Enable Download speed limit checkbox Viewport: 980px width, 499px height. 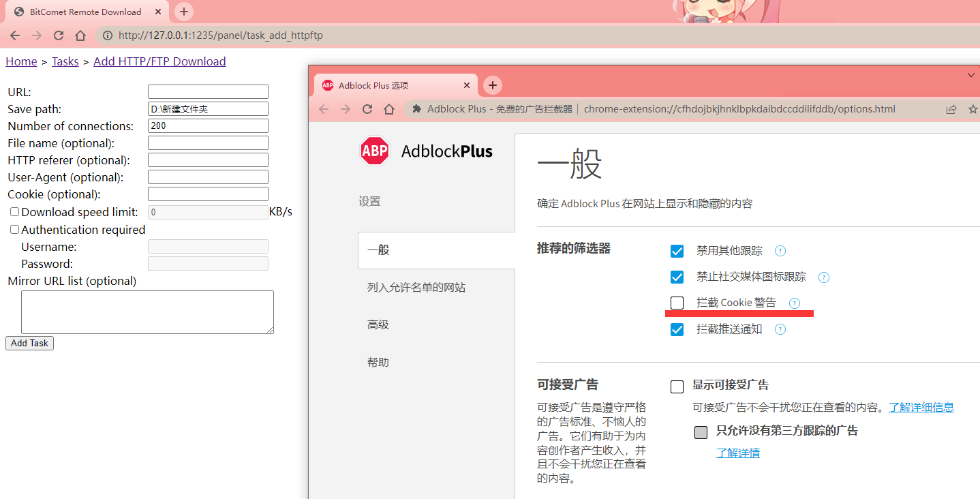click(x=14, y=212)
